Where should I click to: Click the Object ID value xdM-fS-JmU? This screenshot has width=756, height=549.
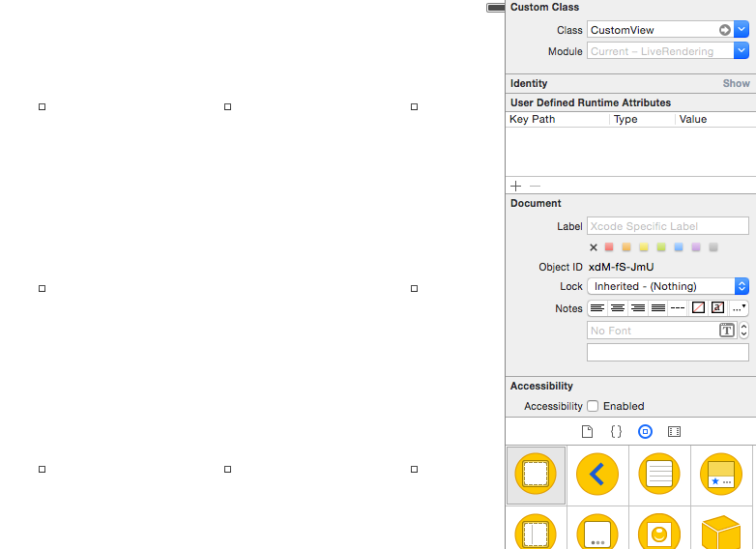(x=621, y=267)
